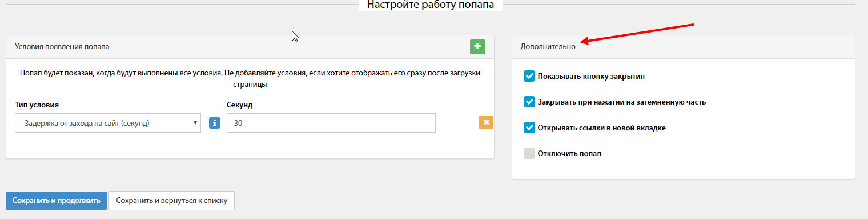Click the 'Попап будет показан' description text

250,79
